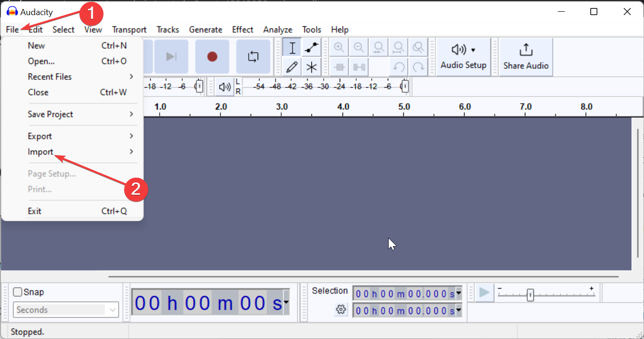Click the Silence Audio Selection icon
Screen dimensions: 644x339
point(359,67)
